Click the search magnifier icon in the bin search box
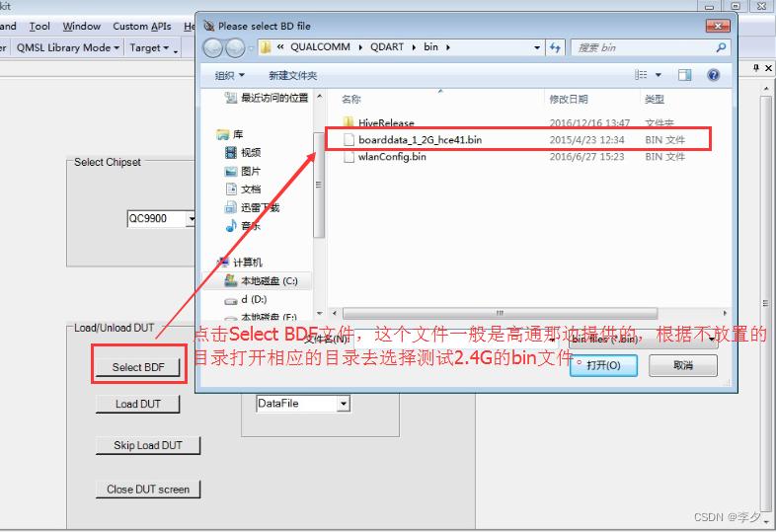Screen dimensions: 776x532 [721, 47]
